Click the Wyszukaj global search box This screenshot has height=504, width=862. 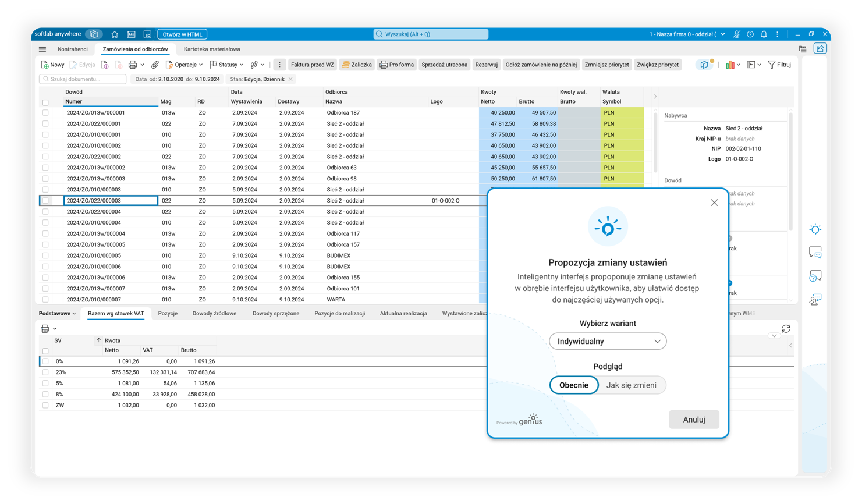point(431,34)
